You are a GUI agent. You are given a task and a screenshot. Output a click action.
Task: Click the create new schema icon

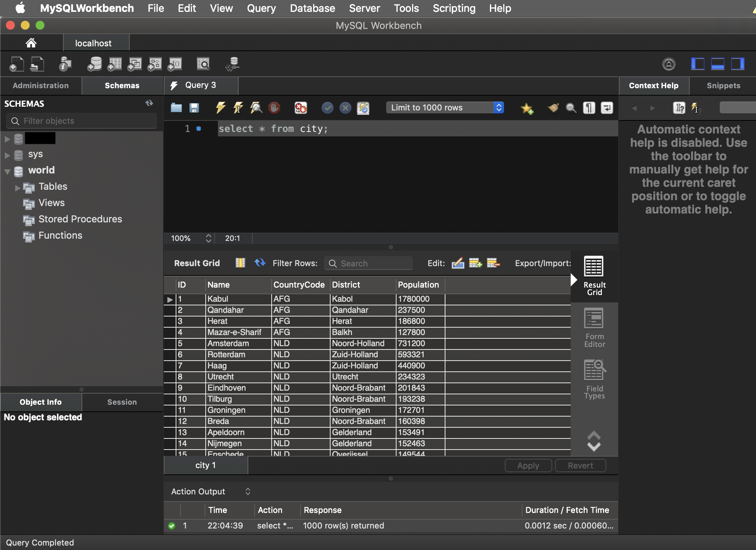click(94, 64)
